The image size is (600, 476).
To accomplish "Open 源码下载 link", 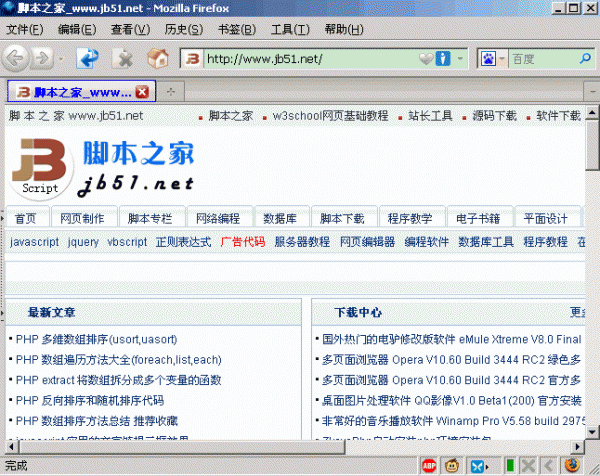I will 494,116.
